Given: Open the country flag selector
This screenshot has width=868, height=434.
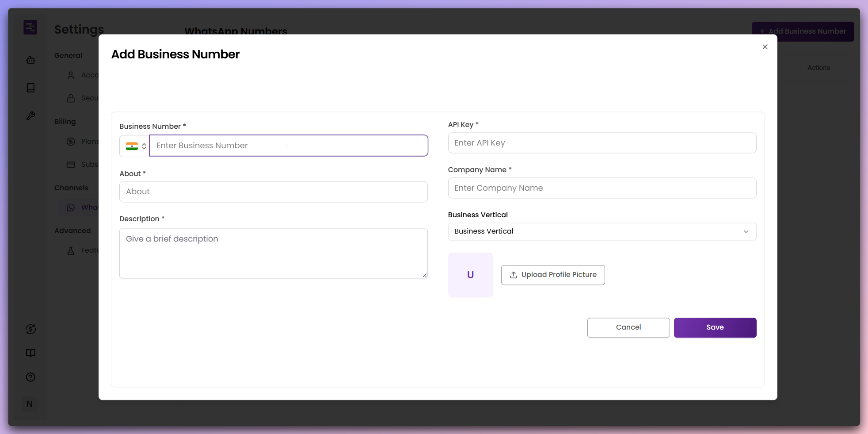Looking at the screenshot, I should (135, 146).
